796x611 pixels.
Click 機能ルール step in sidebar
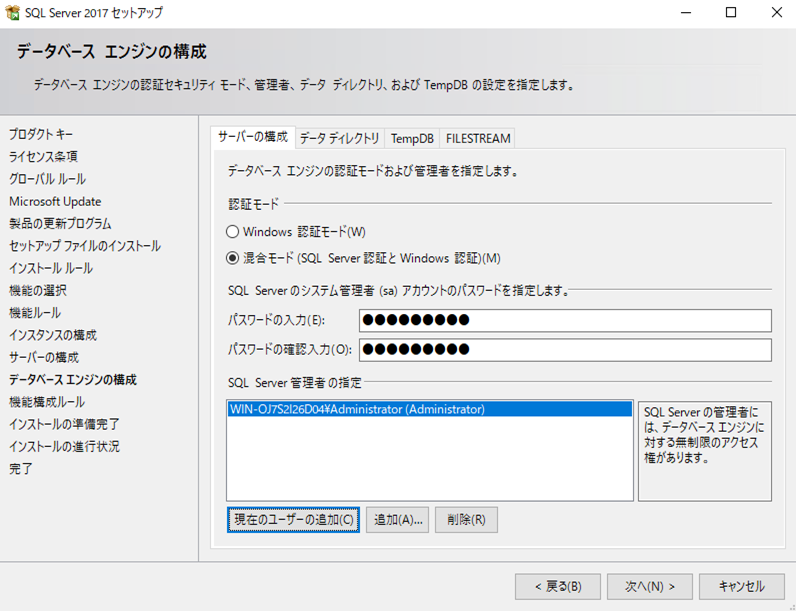[x=35, y=313]
